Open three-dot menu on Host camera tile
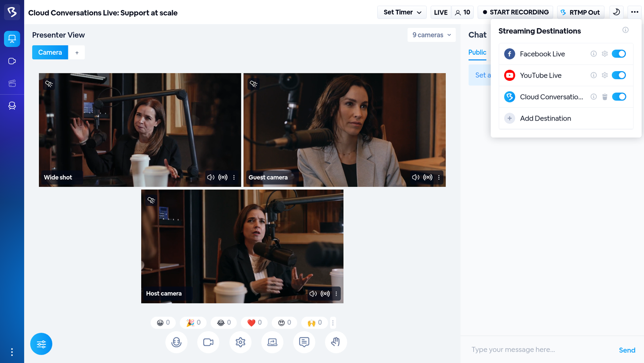The image size is (644, 363). point(336,294)
